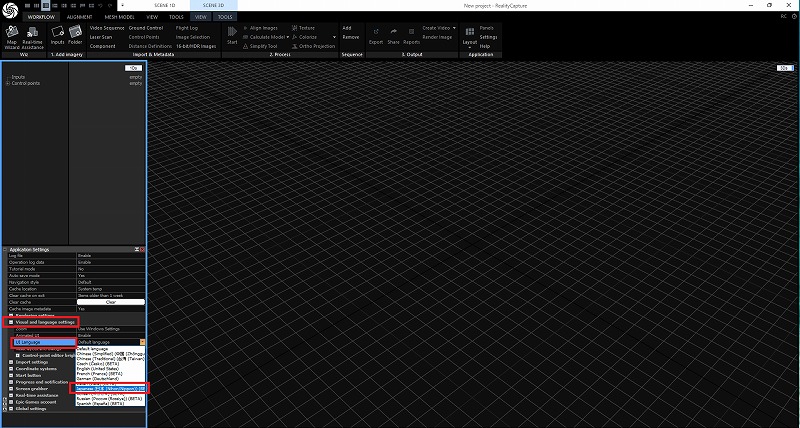This screenshot has height=428, width=800.
Task: Select Japanese from language list
Action: point(110,388)
